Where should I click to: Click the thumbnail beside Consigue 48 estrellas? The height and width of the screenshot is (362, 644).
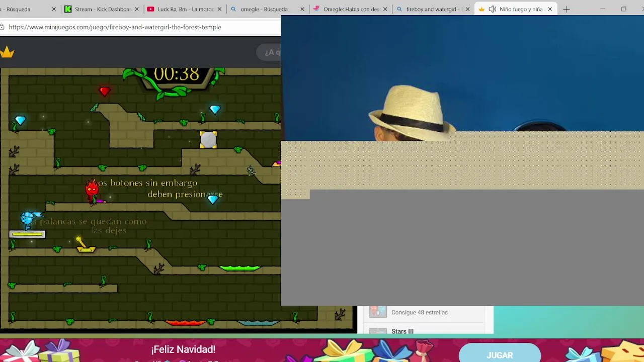coord(378,312)
